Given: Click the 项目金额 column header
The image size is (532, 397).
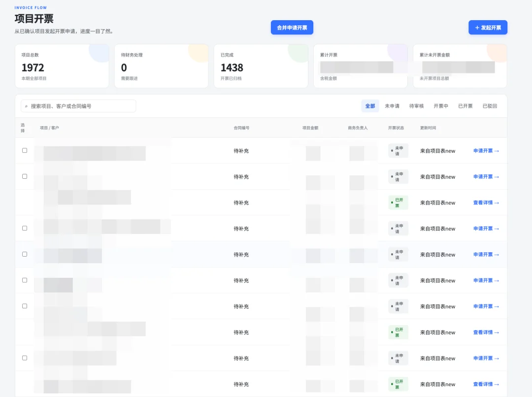Looking at the screenshot, I should click(x=310, y=128).
